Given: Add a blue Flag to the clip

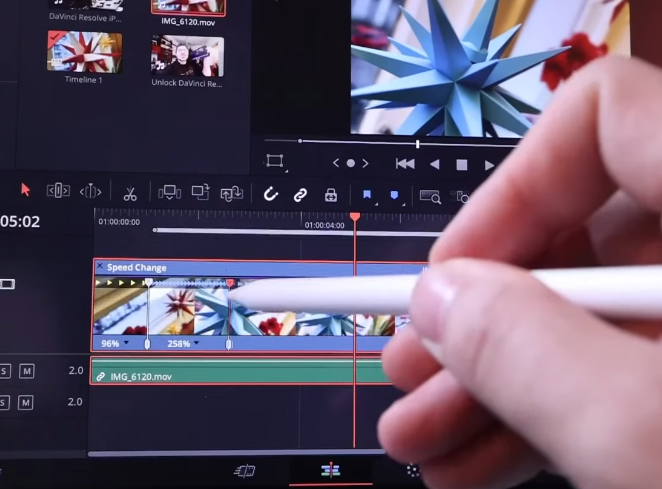Looking at the screenshot, I should coord(367,194).
